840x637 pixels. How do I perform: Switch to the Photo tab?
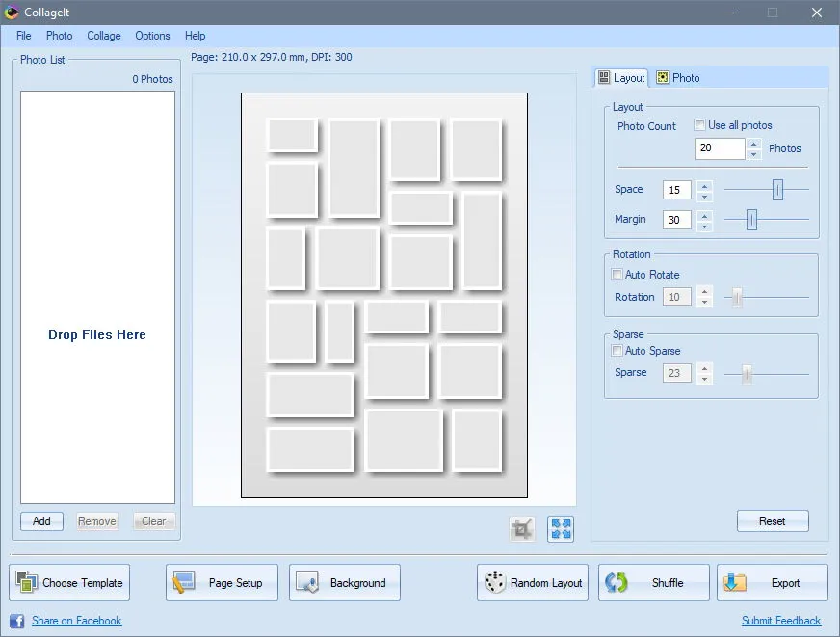(678, 78)
